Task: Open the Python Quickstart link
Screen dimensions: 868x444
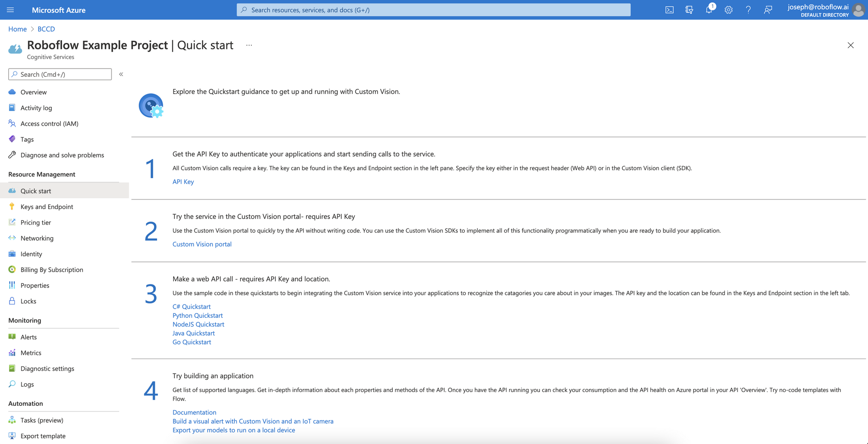Action: coord(197,315)
